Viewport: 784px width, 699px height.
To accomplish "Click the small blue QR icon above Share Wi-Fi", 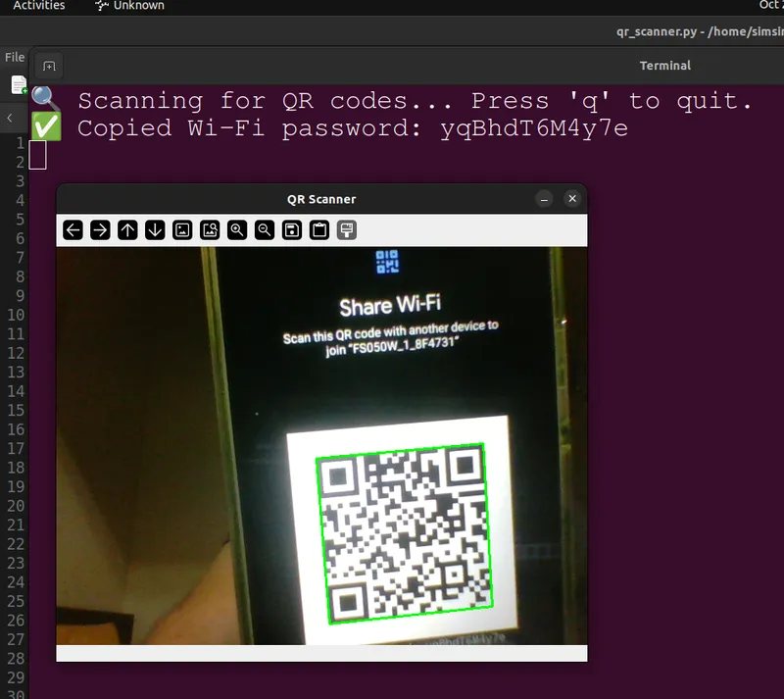I will pyautogui.click(x=387, y=262).
